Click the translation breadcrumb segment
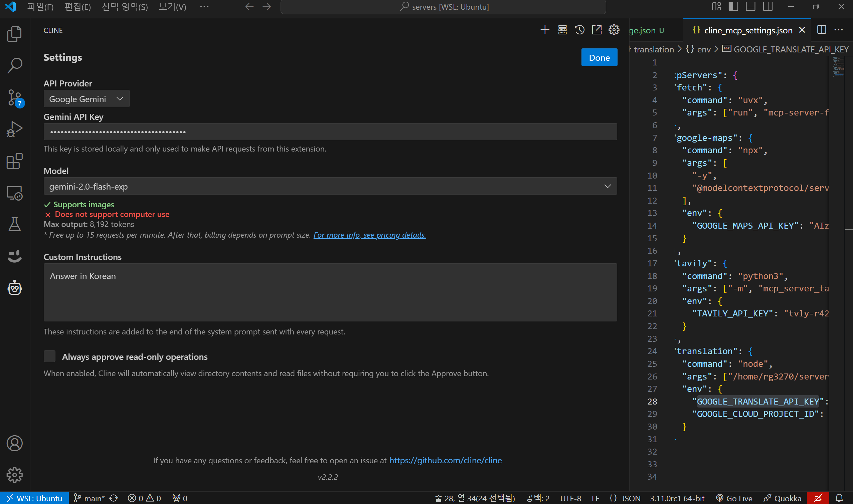The height and width of the screenshot is (504, 853). coord(654,49)
